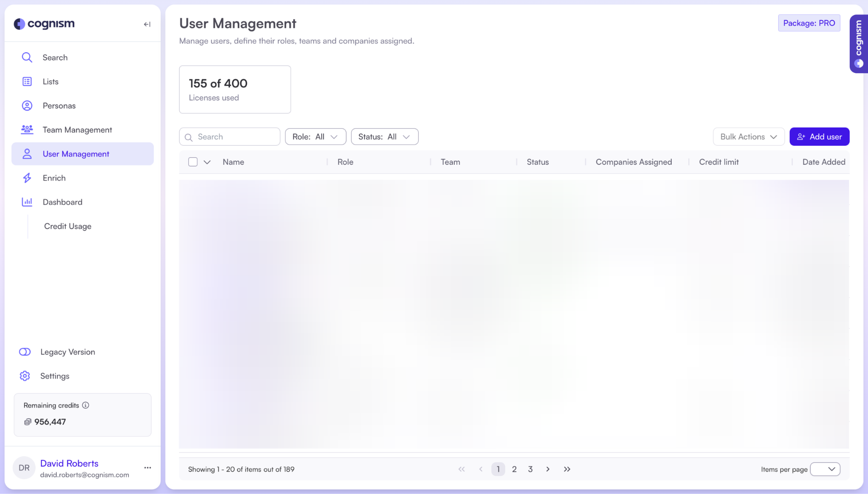The height and width of the screenshot is (494, 868).
Task: Open Lists via its sidebar icon
Action: coord(27,81)
